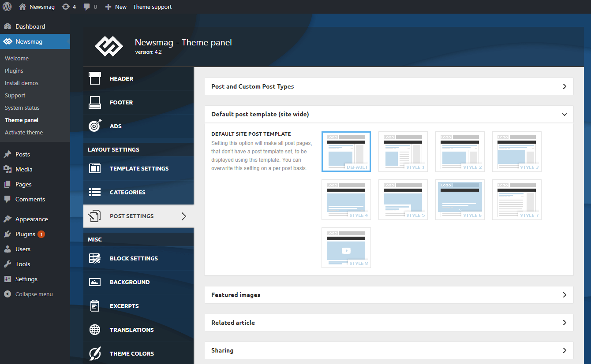Open the comments bubble icon in admin bar
Image resolution: width=591 pixels, height=364 pixels.
click(x=87, y=7)
